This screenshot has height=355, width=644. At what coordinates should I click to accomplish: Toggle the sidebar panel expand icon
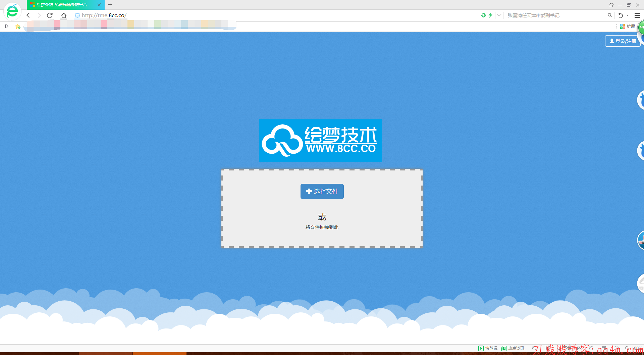[7, 27]
